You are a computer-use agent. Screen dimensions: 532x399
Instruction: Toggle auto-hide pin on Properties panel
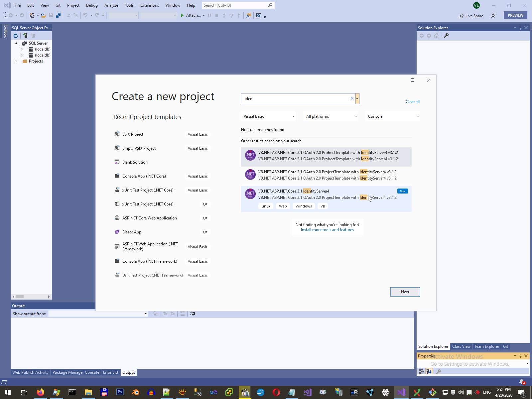pos(520,356)
